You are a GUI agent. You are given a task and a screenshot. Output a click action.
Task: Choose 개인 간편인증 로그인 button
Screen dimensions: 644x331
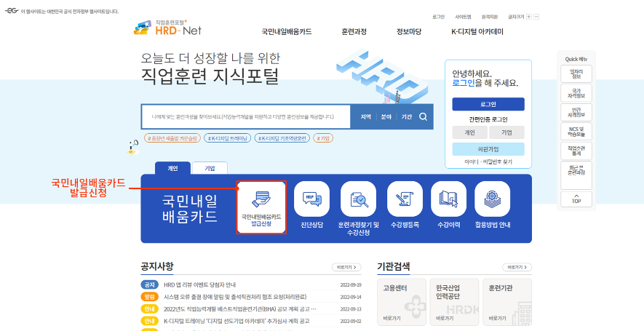click(x=469, y=132)
